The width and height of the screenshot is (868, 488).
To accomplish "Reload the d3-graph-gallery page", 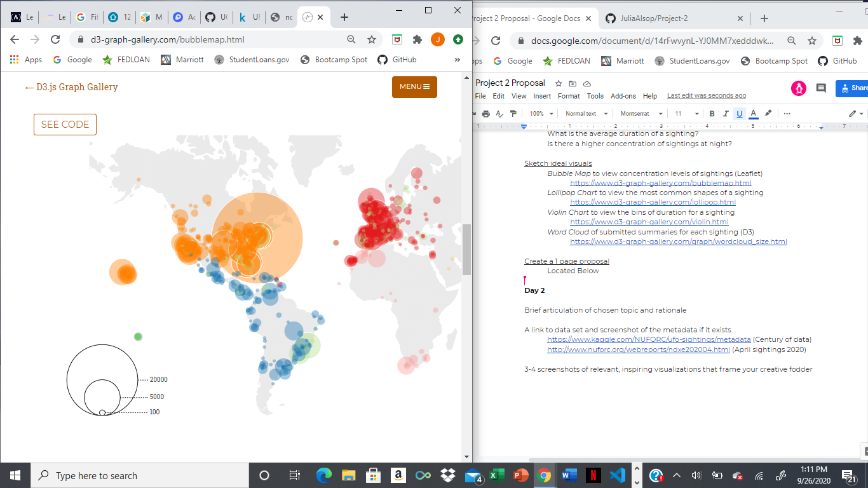I will (x=55, y=39).
